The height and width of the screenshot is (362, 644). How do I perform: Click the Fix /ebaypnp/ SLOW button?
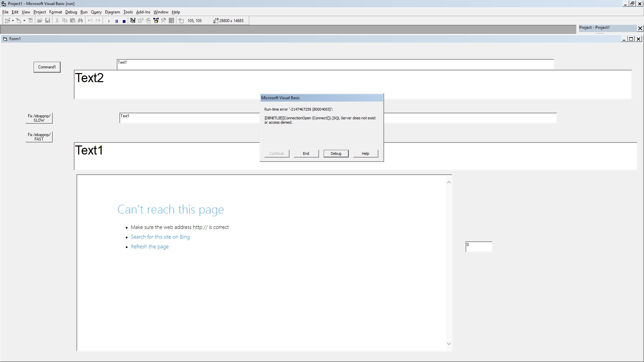(x=39, y=118)
